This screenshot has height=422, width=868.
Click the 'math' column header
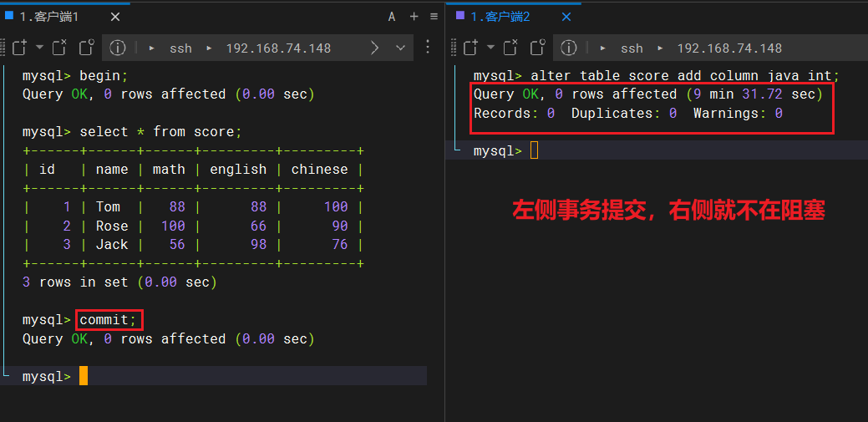tap(169, 169)
